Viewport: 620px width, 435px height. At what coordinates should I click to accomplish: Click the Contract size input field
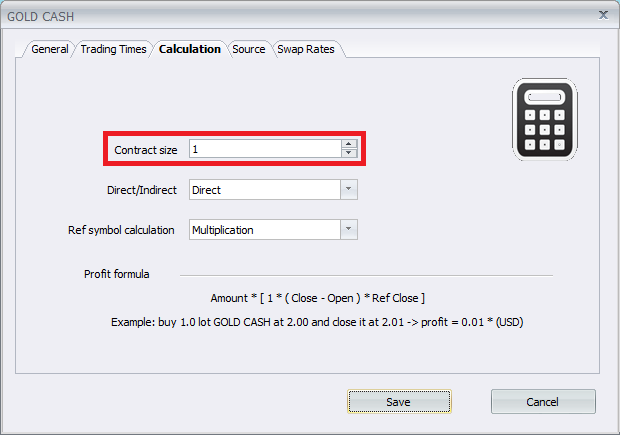pyautogui.click(x=265, y=149)
